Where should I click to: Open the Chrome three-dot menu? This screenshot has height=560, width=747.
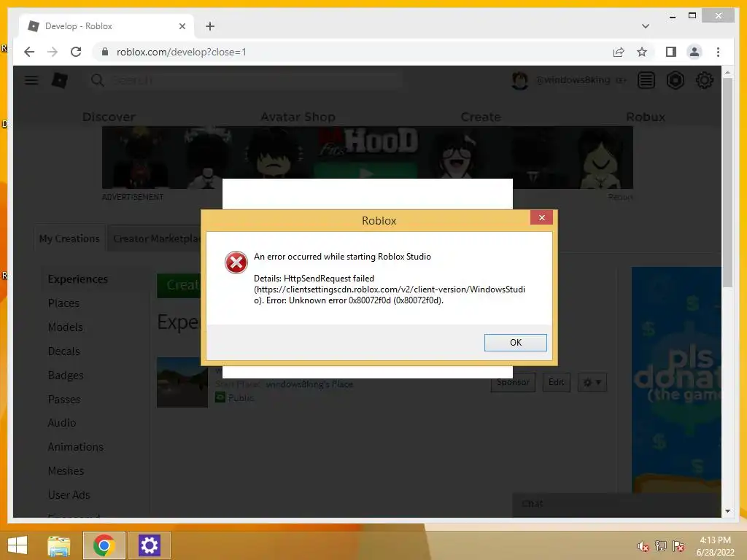[x=718, y=52]
